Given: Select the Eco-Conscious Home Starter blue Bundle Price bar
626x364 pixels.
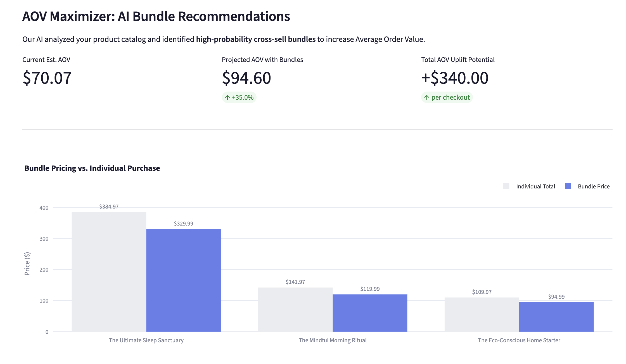Looking at the screenshot, I should pos(556,317).
